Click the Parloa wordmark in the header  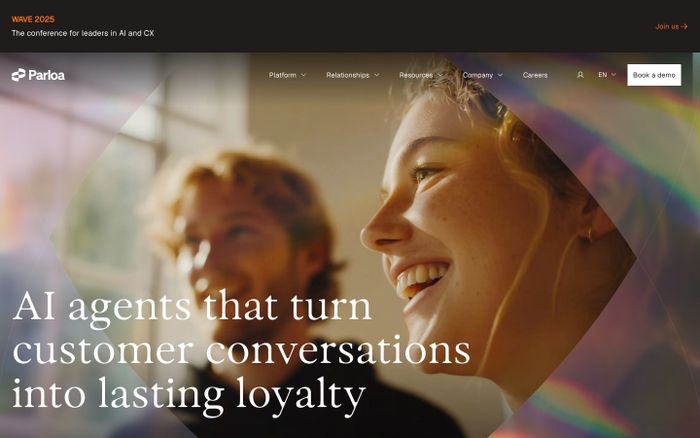[46, 75]
